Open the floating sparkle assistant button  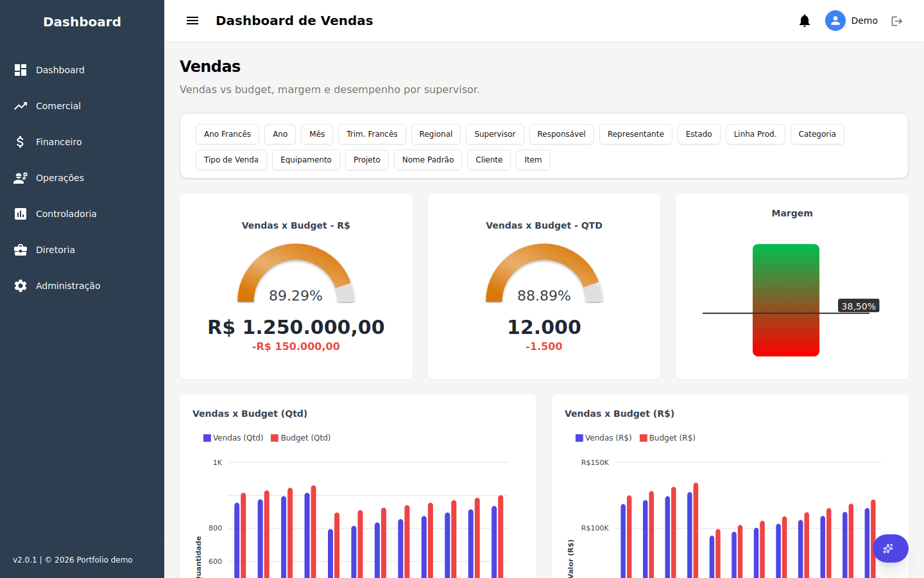tap(890, 548)
